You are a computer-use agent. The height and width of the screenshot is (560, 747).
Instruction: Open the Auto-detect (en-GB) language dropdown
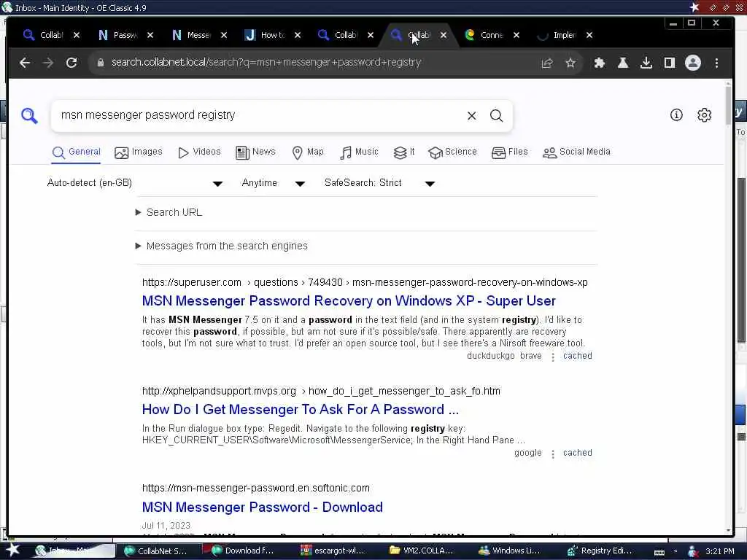point(135,183)
